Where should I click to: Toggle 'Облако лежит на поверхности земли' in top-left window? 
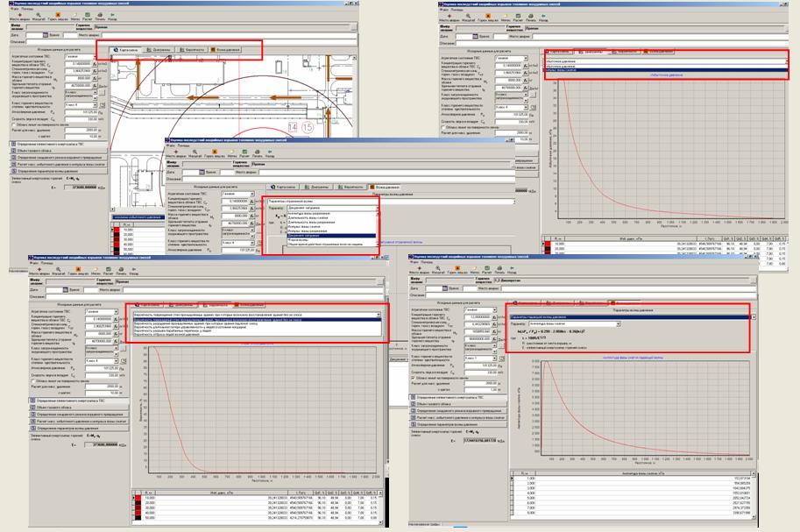tap(13, 124)
